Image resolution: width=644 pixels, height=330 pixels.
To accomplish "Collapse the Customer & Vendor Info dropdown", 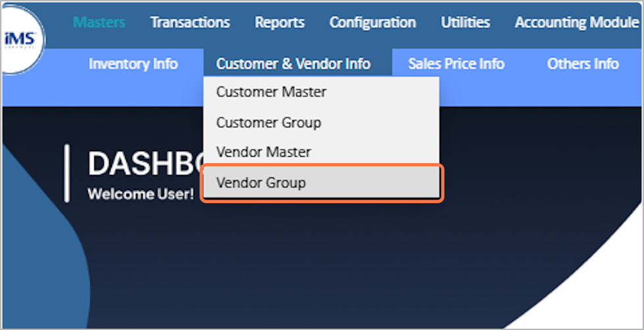I will point(293,64).
